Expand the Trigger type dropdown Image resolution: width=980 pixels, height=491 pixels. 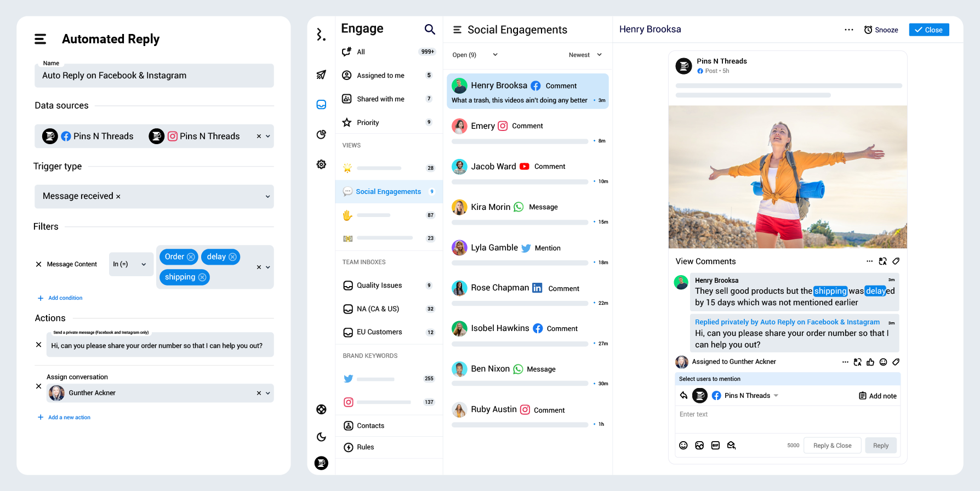pos(267,197)
